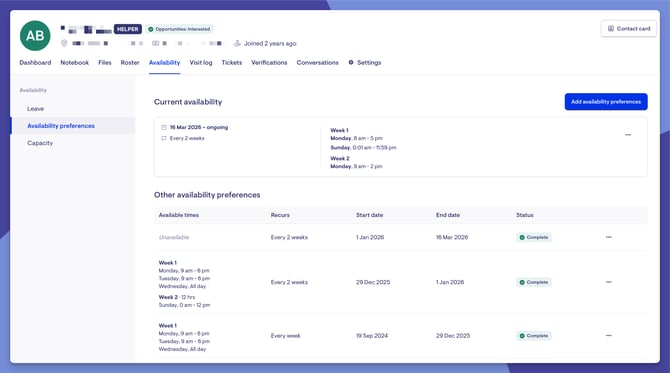
Task: Click the Joined 2 years ago icon
Action: click(x=237, y=43)
